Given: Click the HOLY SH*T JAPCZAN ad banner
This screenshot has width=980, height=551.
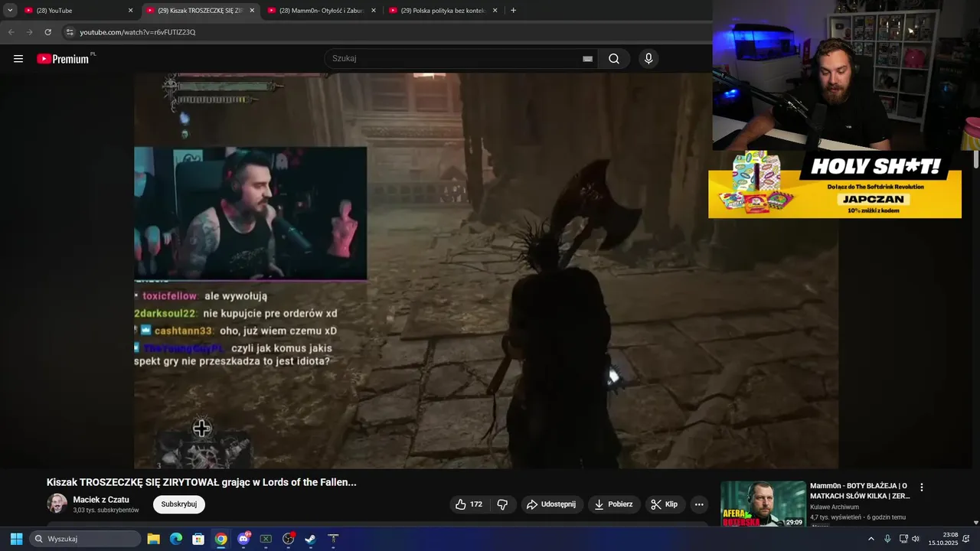Looking at the screenshot, I should [835, 185].
